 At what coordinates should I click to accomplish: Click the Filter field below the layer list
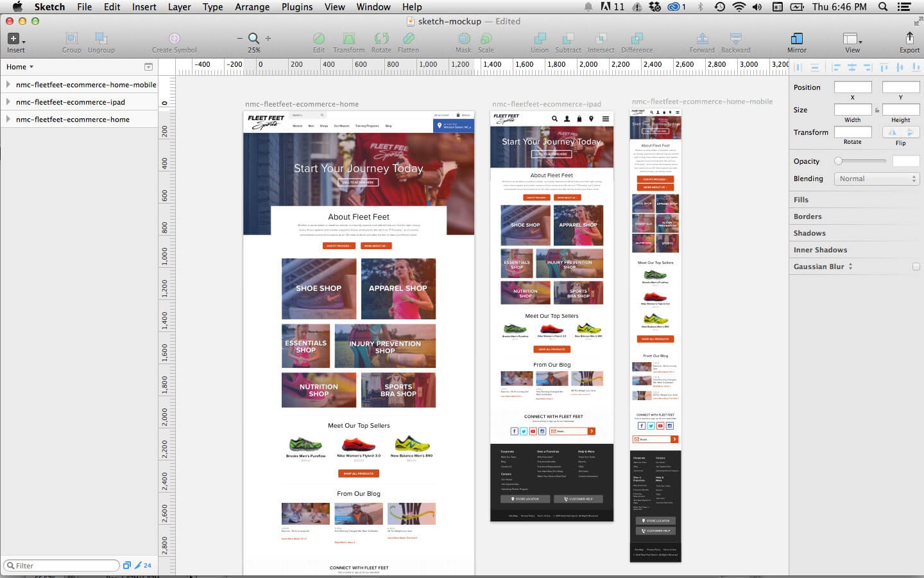click(x=61, y=565)
